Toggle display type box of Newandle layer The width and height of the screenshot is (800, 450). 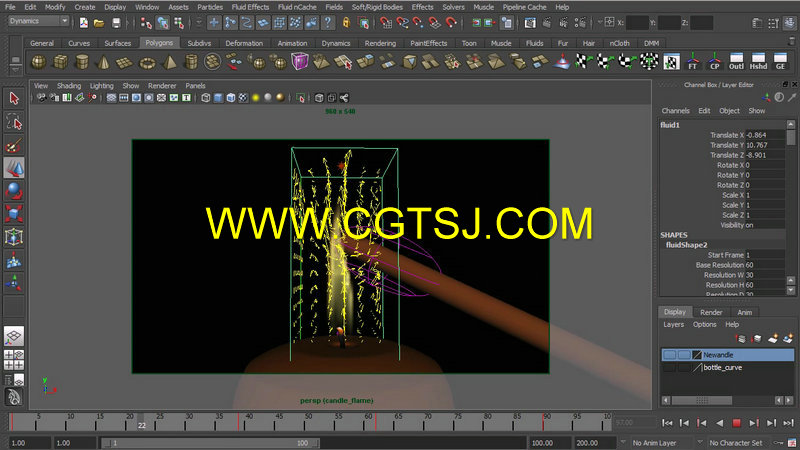click(x=684, y=355)
